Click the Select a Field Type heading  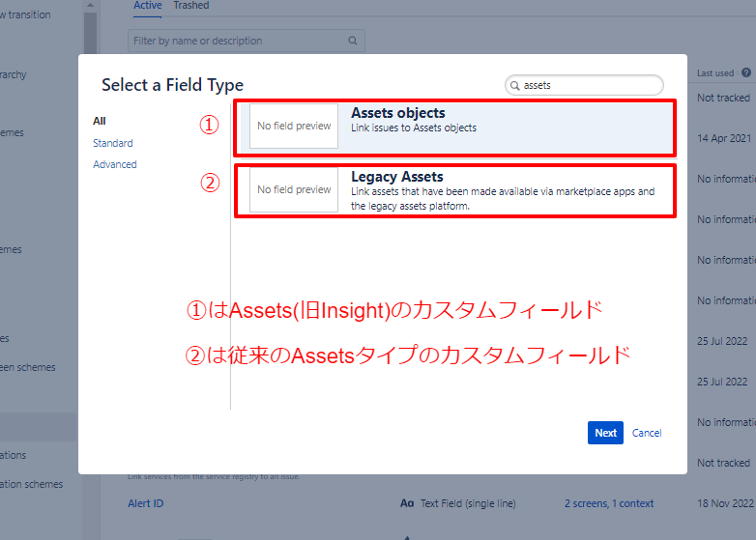(x=173, y=85)
